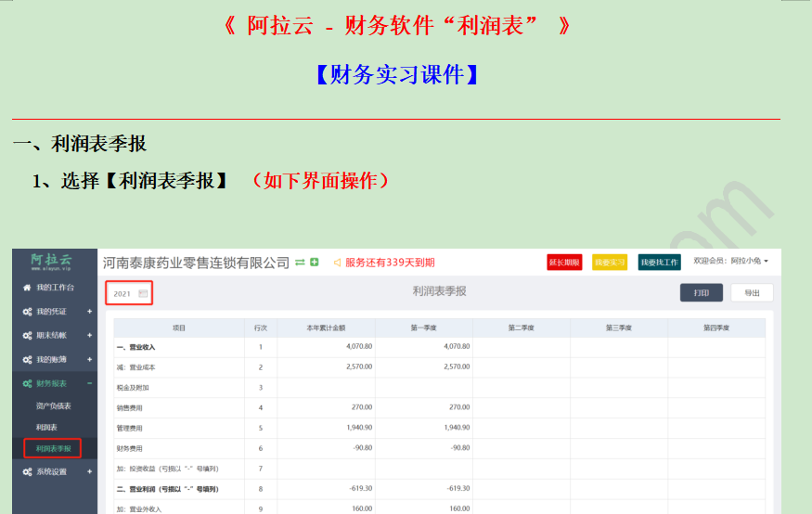Click the 加：营业外收入 row label
This screenshot has width=812, height=514.
(139, 508)
